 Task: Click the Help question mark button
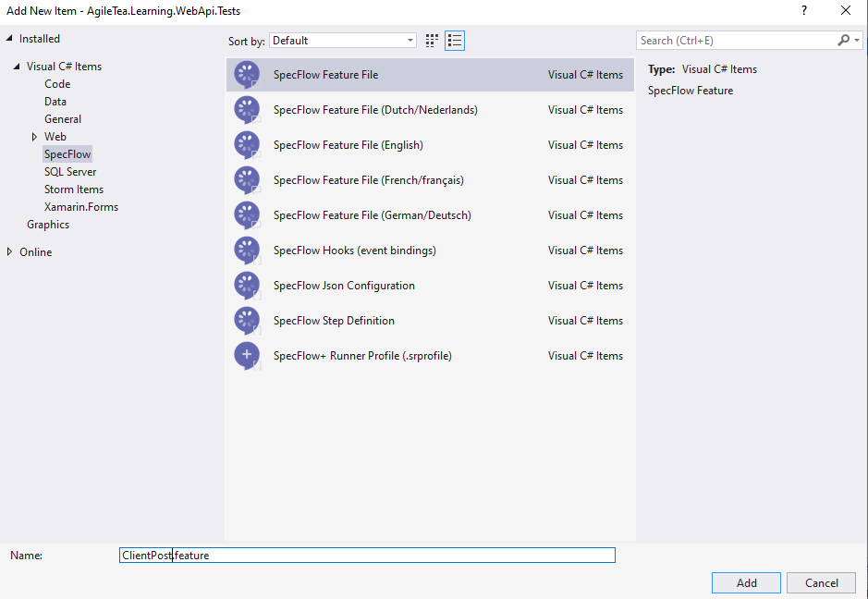[x=804, y=10]
